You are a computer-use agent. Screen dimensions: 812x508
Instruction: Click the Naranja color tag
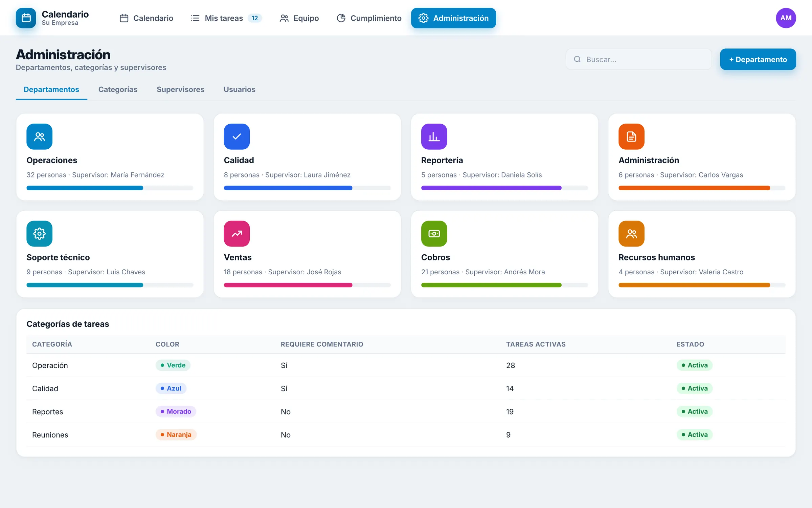coord(176,435)
